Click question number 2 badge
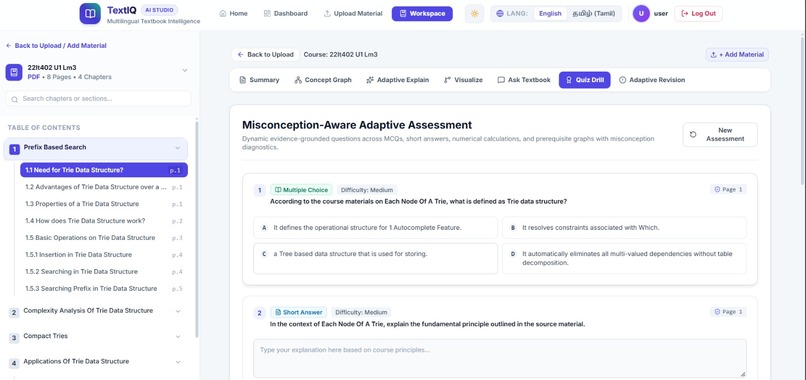Viewport: 806px width, 380px height. coord(260,313)
